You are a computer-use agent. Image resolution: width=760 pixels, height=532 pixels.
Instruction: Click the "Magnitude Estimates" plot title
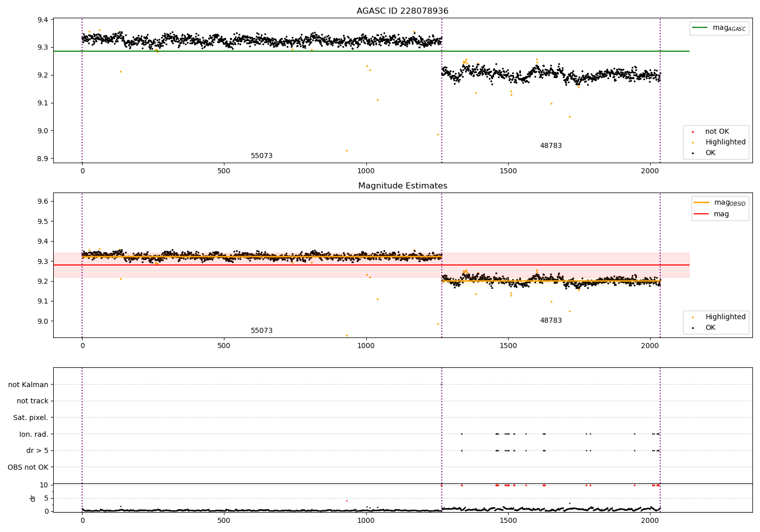click(x=402, y=186)
